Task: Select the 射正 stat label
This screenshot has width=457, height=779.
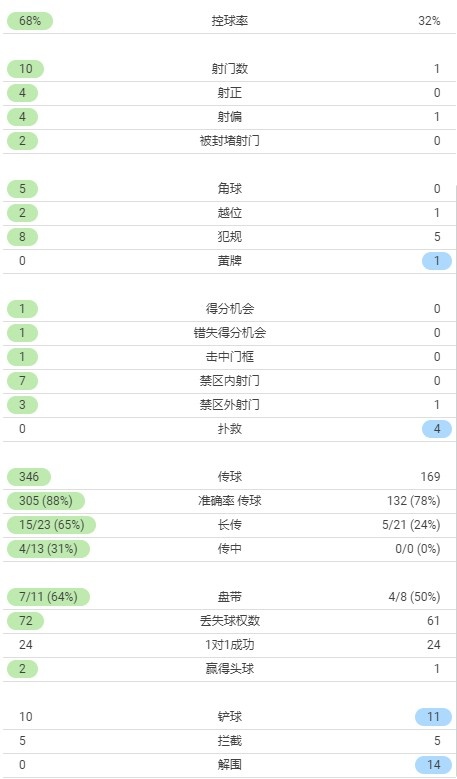Action: [x=229, y=93]
